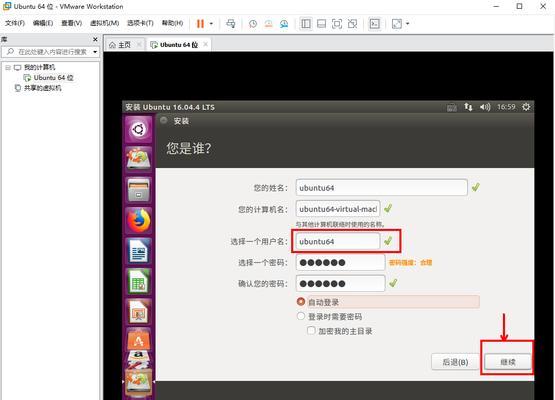Screen dimensions: 555x400
Task: Open the system gear menu in the panel
Action: coord(526,107)
